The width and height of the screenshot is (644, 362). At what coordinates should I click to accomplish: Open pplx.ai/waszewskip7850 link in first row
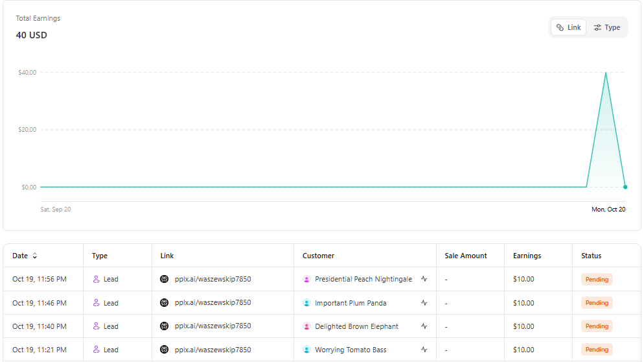213,279
